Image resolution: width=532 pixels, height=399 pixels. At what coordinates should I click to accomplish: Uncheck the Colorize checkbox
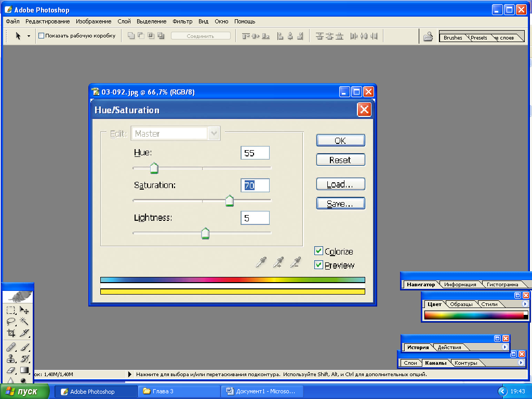tap(318, 251)
